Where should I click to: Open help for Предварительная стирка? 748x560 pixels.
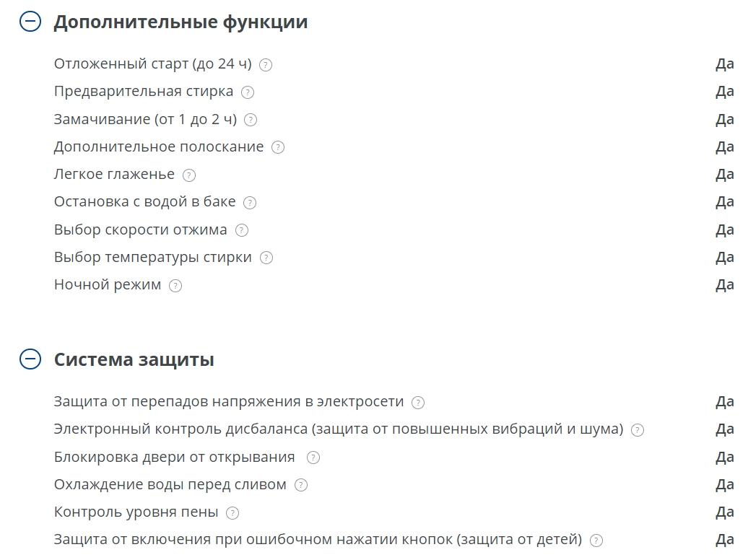[248, 92]
